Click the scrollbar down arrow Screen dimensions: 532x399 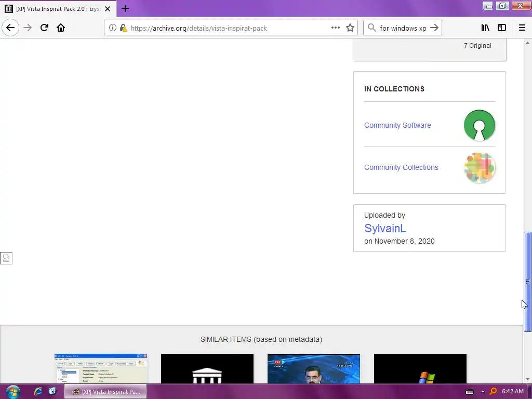(527, 379)
